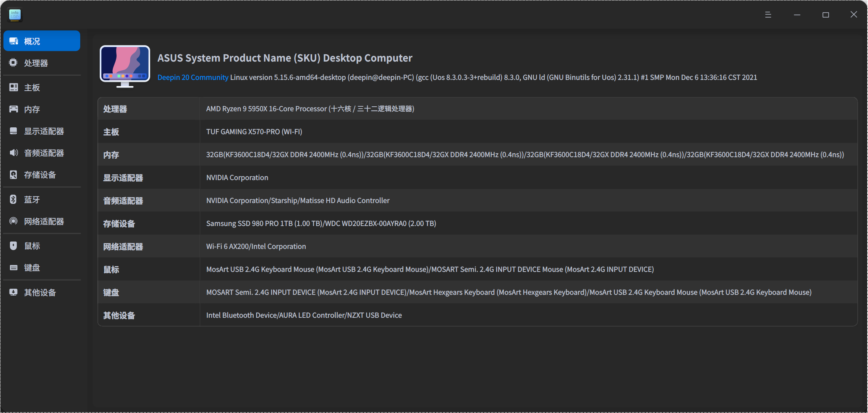The width and height of the screenshot is (868, 413).
Task: Click the Bluetooth icon in sidebar
Action: tap(13, 199)
